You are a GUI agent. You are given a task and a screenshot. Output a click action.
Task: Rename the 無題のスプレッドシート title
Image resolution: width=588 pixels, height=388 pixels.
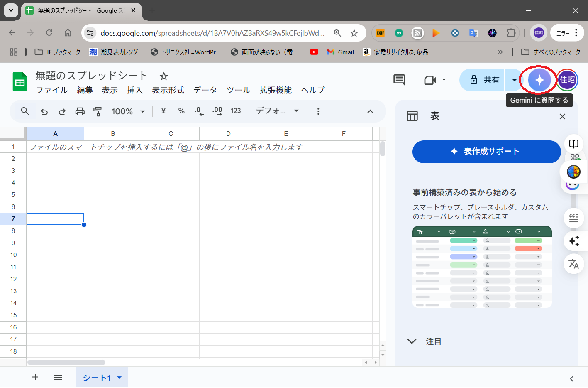tap(91, 76)
